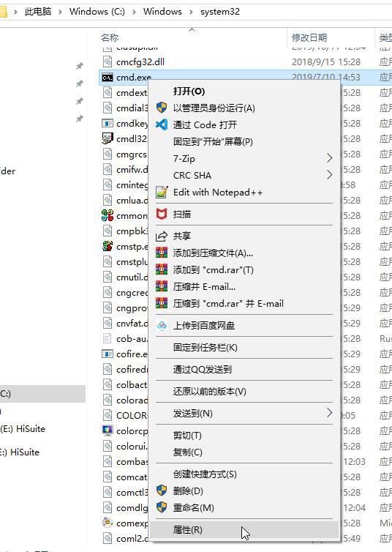This screenshot has width=392, height=552.
Task: Expand the CRC SHA submenu arrow
Action: tap(329, 175)
